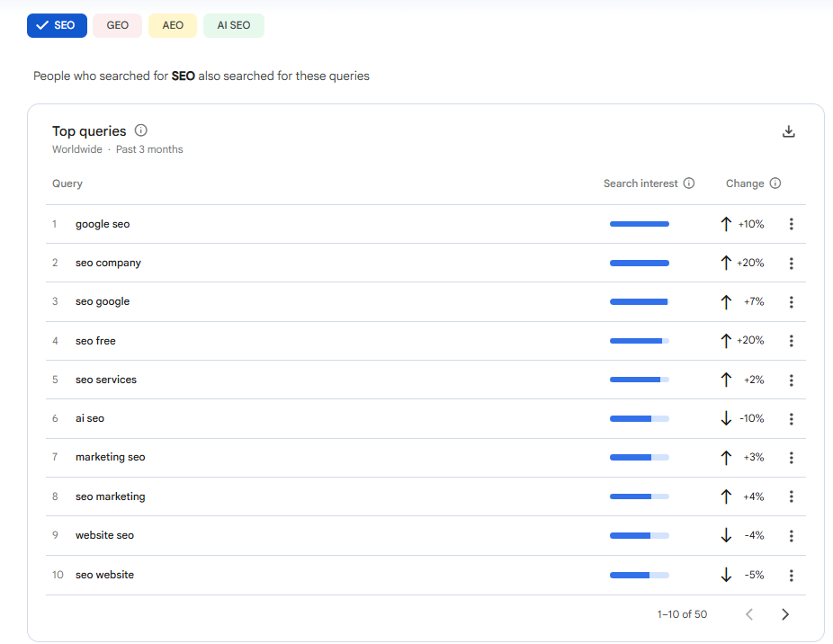Viewport: 833px width, 644px height.
Task: Open more options for google seo
Action: (x=791, y=224)
